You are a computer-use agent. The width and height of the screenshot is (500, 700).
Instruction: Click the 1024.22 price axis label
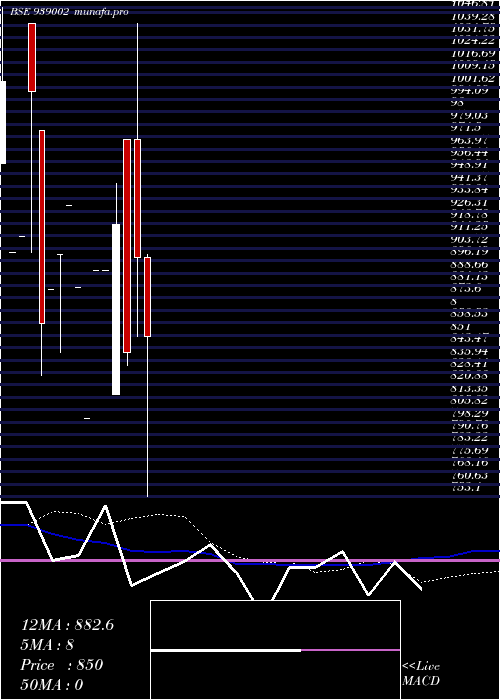tap(473, 41)
